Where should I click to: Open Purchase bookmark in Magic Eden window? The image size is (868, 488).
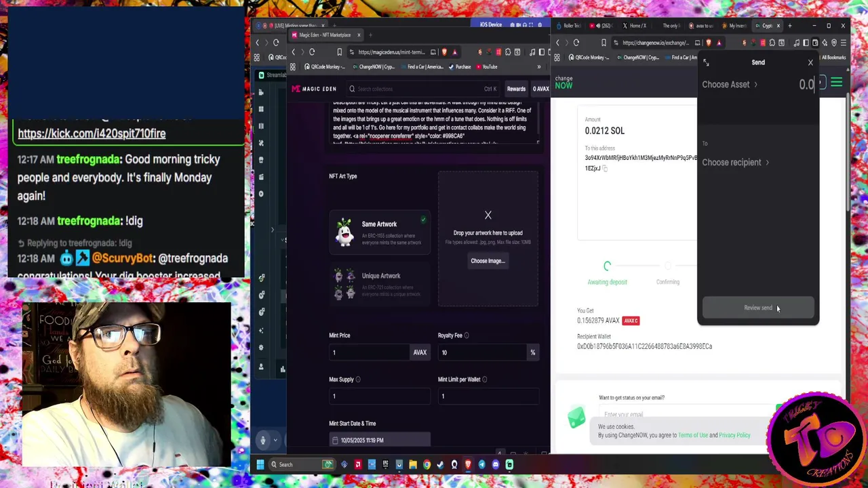tap(459, 66)
